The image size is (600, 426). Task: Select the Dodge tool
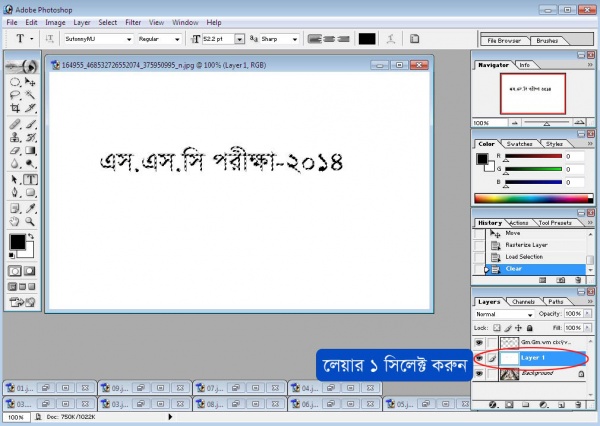[30, 164]
